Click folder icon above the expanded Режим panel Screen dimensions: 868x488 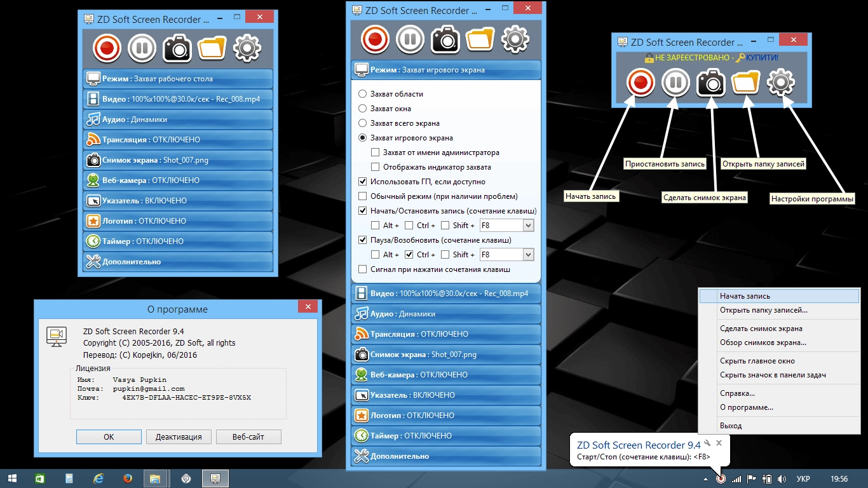[x=480, y=39]
